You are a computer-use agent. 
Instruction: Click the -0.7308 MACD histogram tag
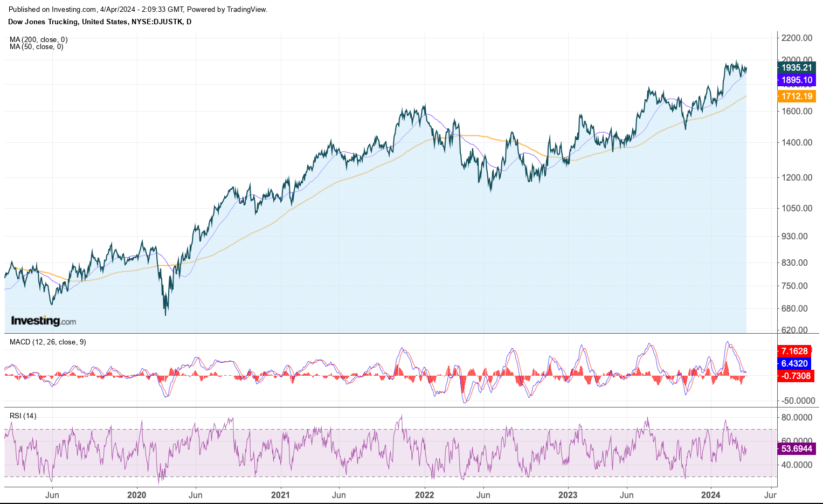796,376
